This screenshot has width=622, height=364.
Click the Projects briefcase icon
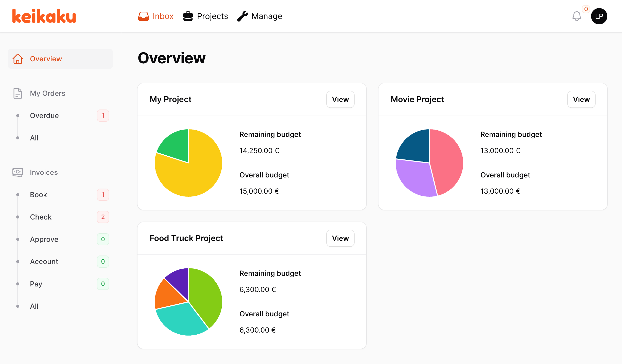click(188, 16)
